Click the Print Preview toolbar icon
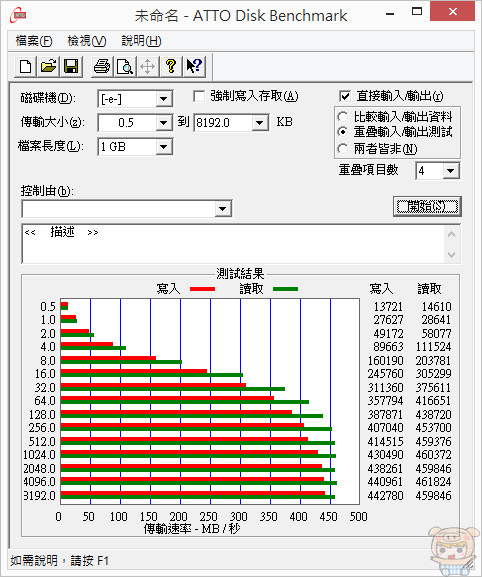This screenshot has width=482, height=577. coord(125,67)
